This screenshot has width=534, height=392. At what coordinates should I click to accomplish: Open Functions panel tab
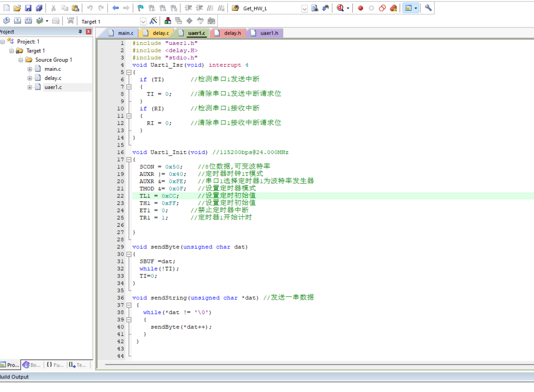pyautogui.click(x=55, y=365)
